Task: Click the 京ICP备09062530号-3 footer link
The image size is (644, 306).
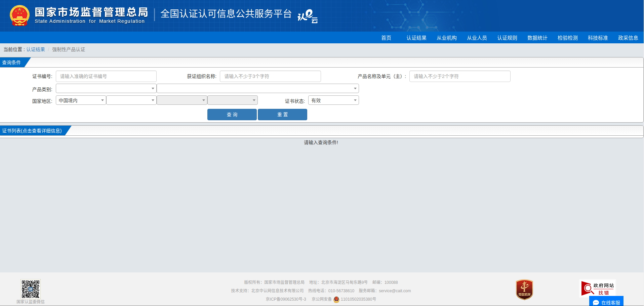Action: pyautogui.click(x=286, y=299)
